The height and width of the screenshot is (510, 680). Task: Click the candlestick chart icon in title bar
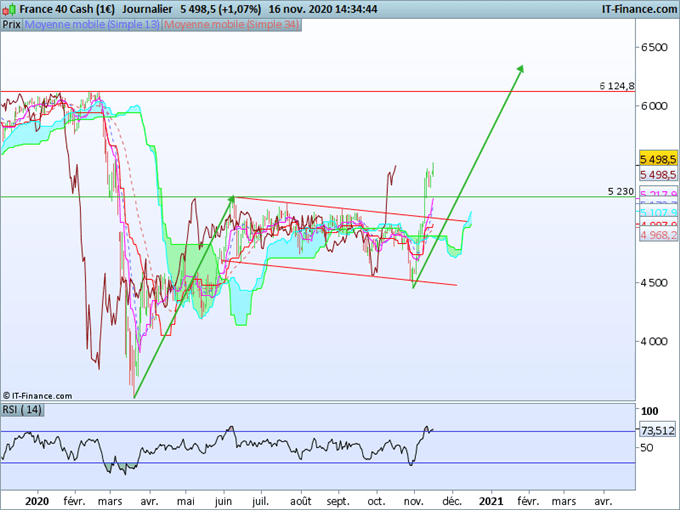[x=10, y=9]
